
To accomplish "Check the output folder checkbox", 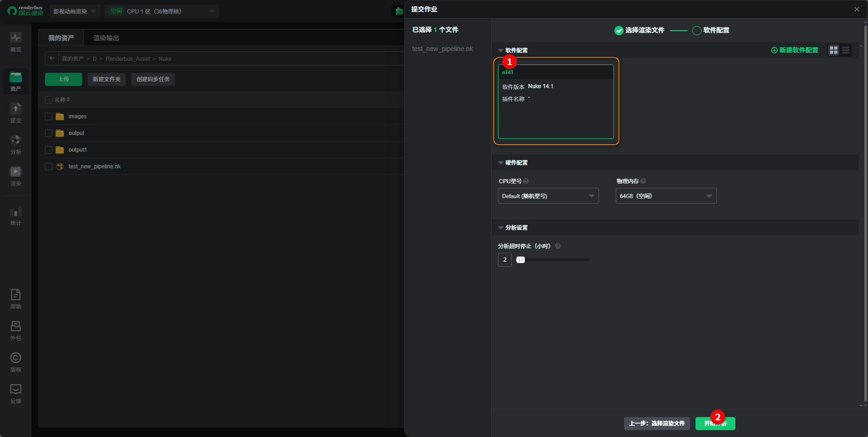I will click(x=49, y=133).
